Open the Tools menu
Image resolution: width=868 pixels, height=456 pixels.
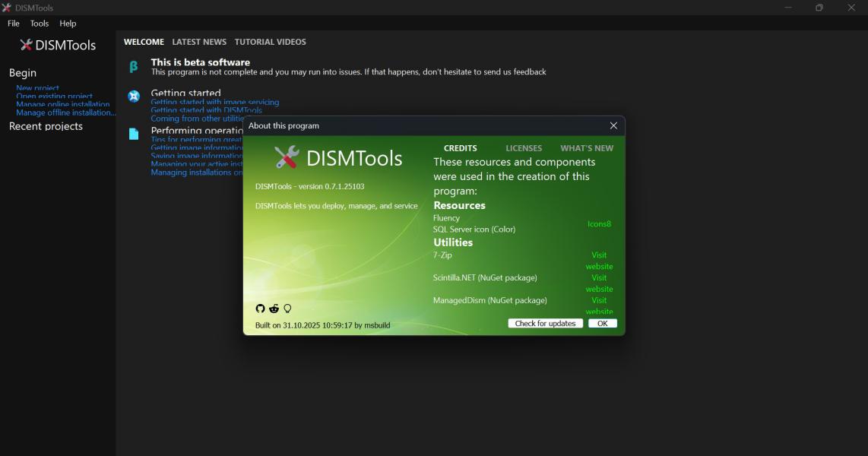pos(40,24)
